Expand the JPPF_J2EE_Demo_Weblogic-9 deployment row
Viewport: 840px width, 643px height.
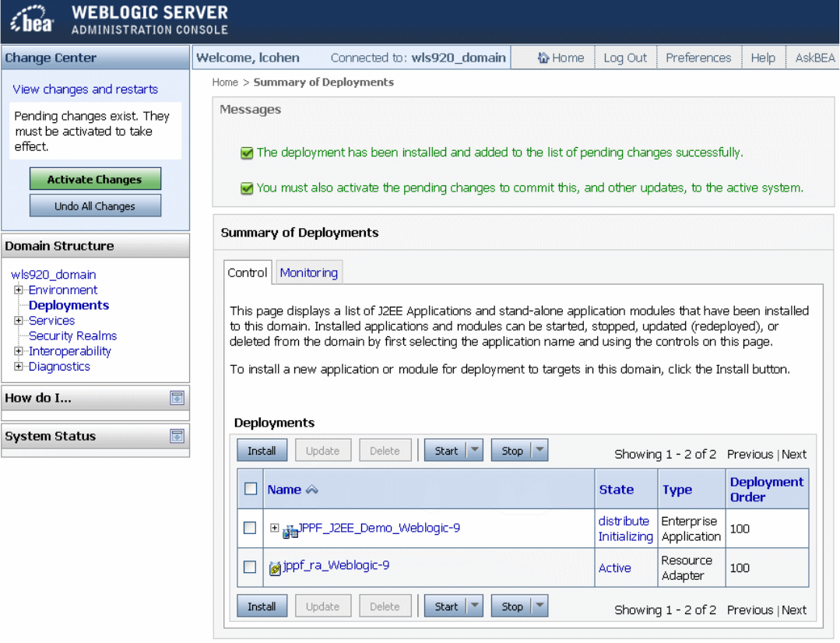click(x=274, y=528)
